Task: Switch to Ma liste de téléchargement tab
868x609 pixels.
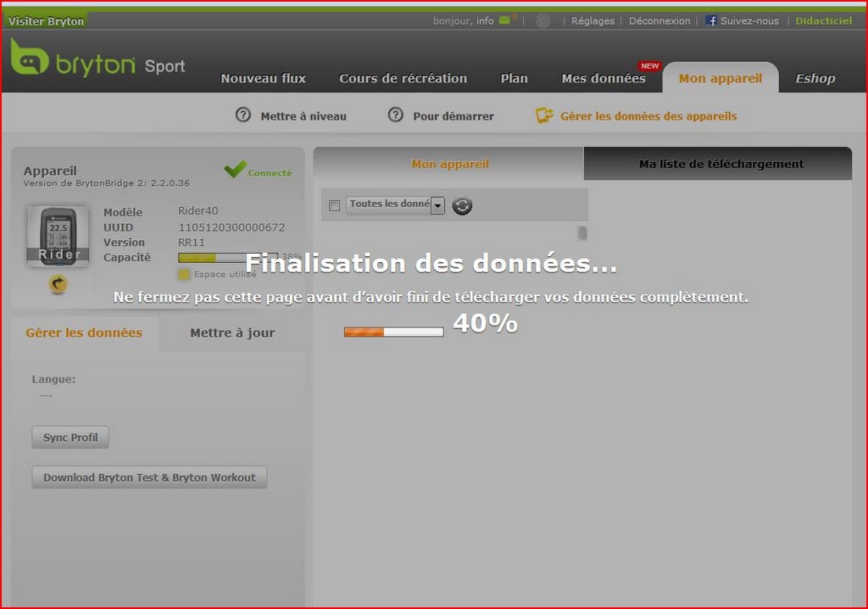Action: point(718,164)
